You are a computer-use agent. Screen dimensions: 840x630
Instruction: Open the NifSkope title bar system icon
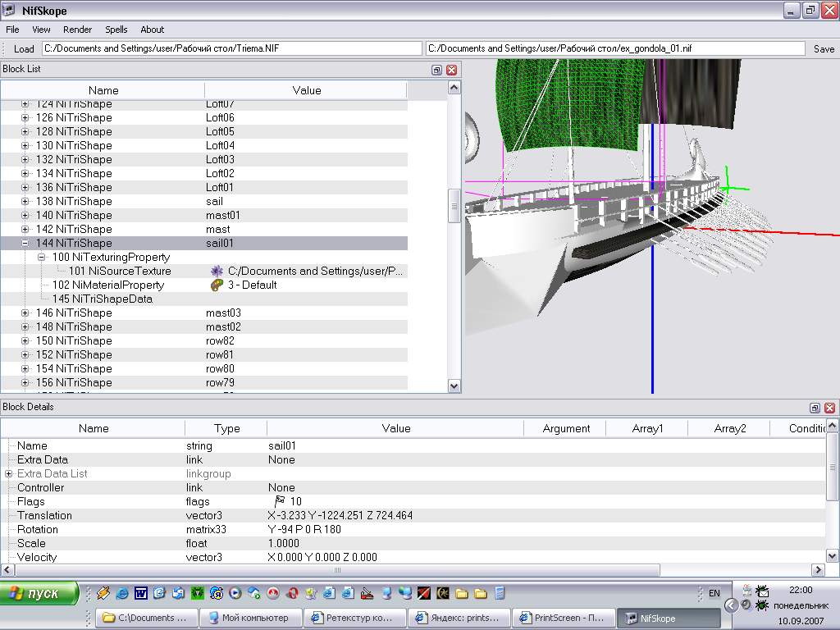click(x=8, y=10)
